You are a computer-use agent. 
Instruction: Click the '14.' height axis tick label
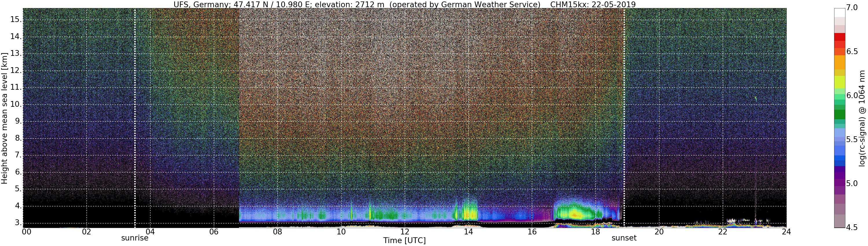[16, 36]
